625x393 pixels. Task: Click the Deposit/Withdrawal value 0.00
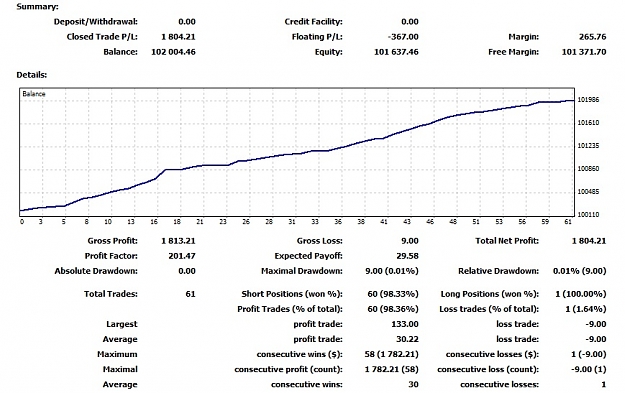click(x=187, y=22)
